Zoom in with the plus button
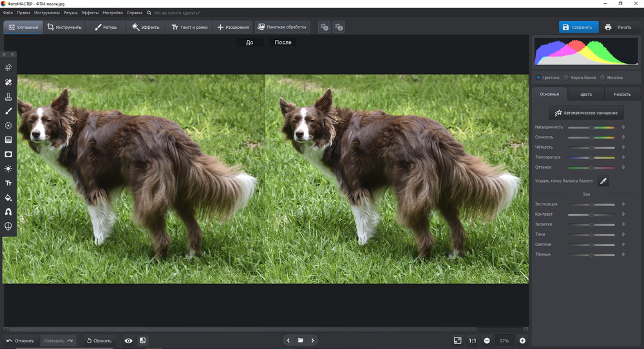Image resolution: width=644 pixels, height=349 pixels. coord(522,340)
